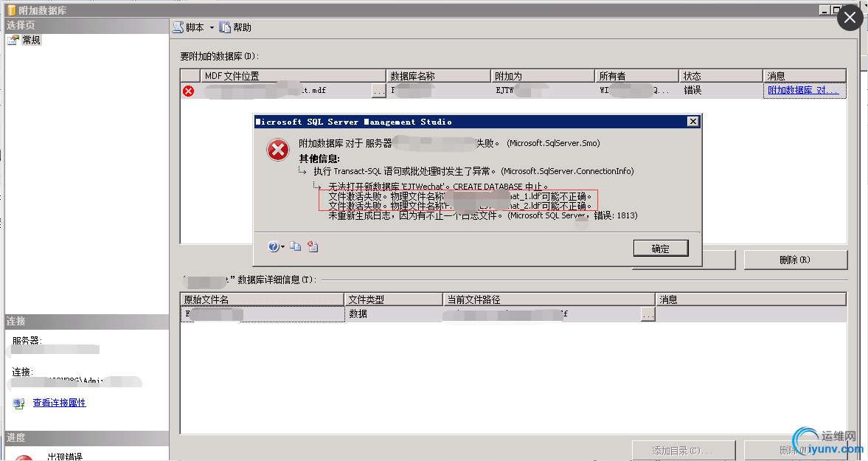Click the 附加数据库 window title icon

11,10
